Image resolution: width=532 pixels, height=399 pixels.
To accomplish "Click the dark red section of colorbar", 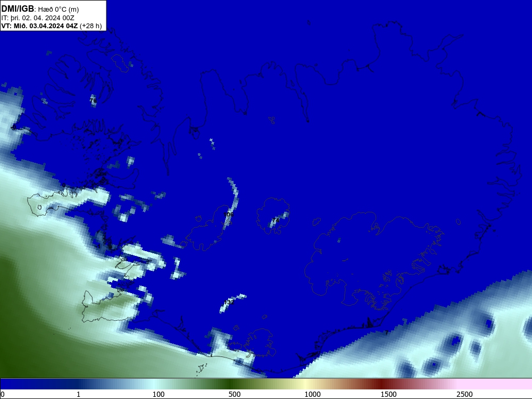I will click(381, 384).
